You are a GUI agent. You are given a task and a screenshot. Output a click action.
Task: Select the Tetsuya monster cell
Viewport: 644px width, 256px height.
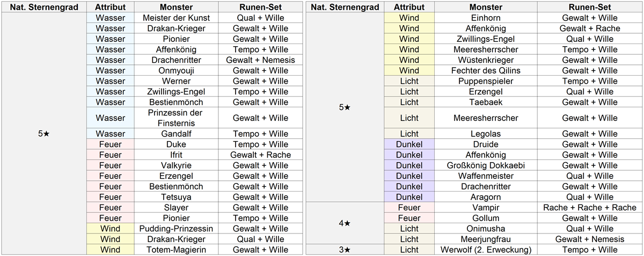[x=176, y=197]
